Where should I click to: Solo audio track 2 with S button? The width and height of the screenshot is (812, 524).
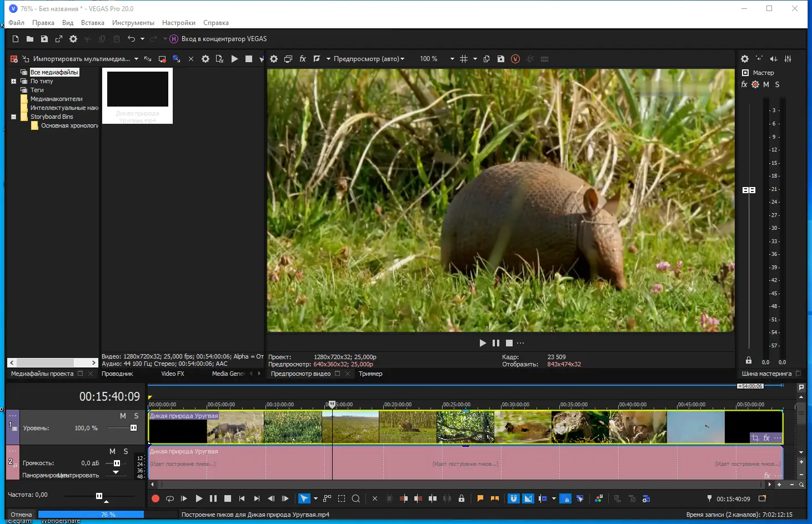coord(126,451)
